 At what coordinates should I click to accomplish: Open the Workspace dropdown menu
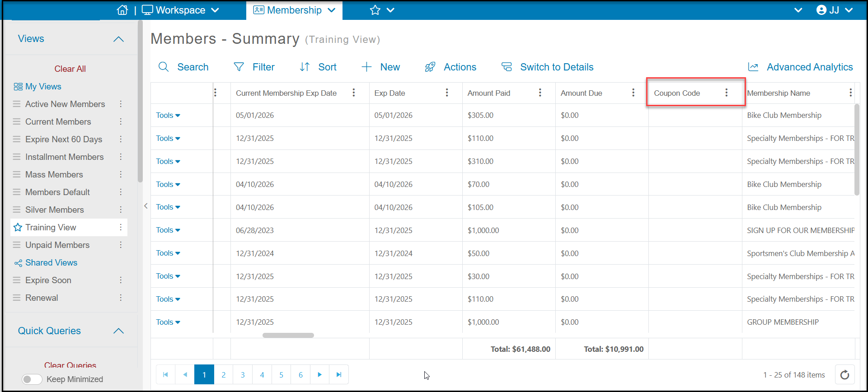pyautogui.click(x=180, y=10)
